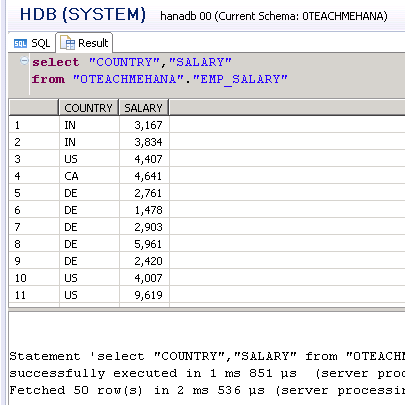Open the Result tab
Viewport: 405px width, 405px height.
coord(84,43)
